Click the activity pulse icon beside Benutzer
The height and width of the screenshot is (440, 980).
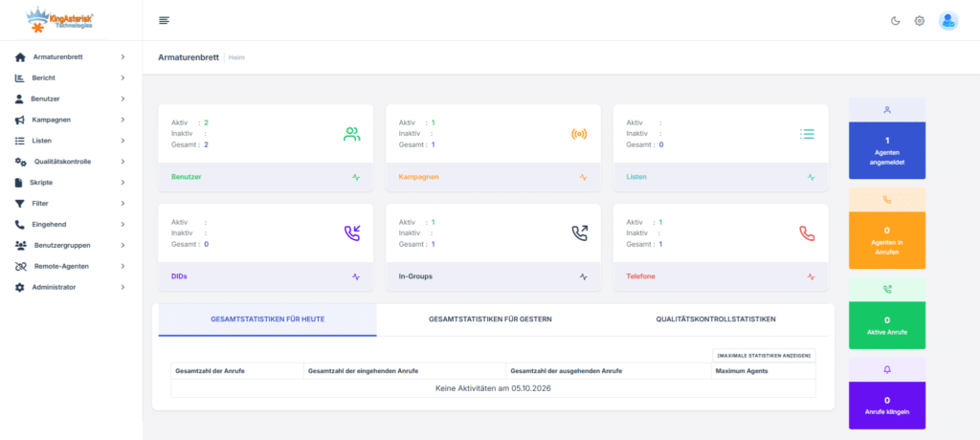coord(356,177)
